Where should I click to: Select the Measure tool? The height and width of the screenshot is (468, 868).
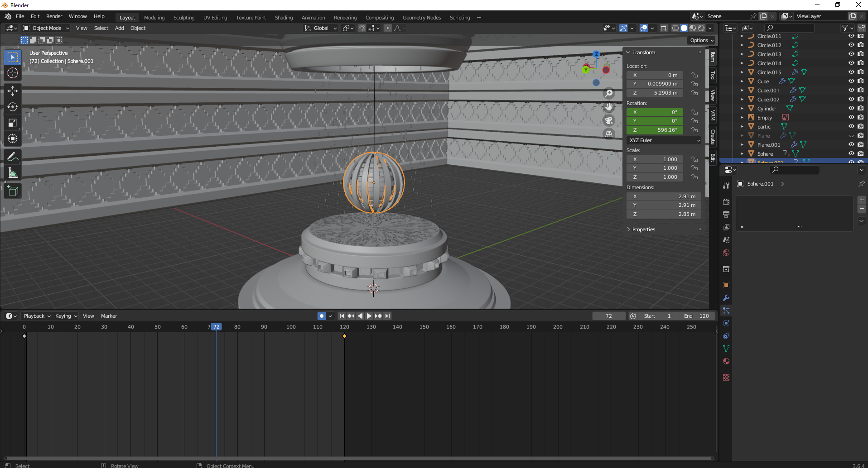[13, 173]
